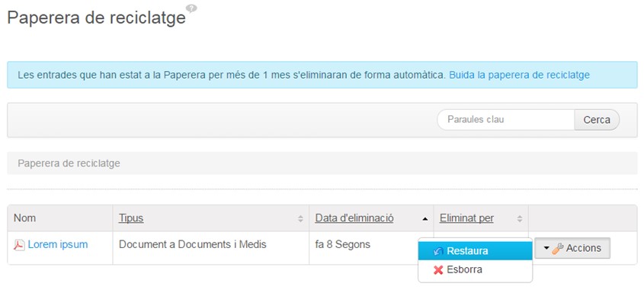Screen dimensions: 644x290
Task: Click the blue restore arrow icon
Action: (438, 251)
